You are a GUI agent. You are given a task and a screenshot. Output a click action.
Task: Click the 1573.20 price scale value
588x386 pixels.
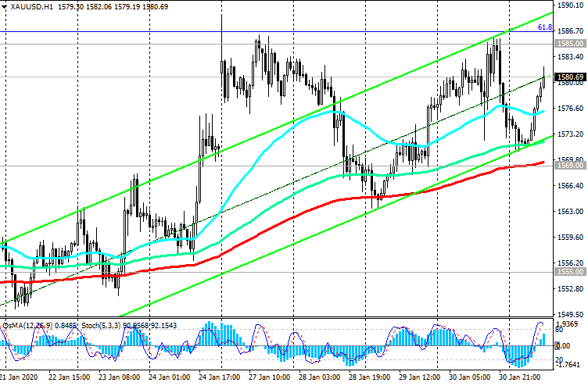tap(570, 134)
